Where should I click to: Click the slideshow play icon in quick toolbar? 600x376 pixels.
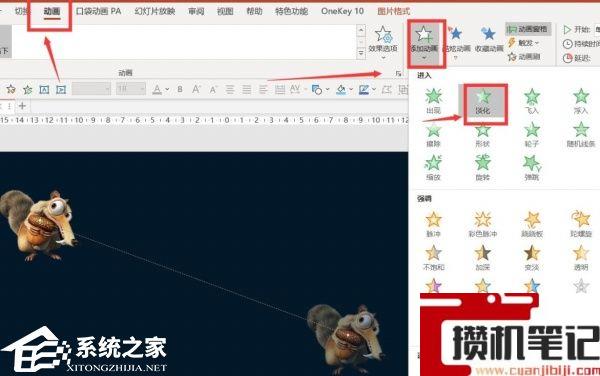(x=61, y=90)
